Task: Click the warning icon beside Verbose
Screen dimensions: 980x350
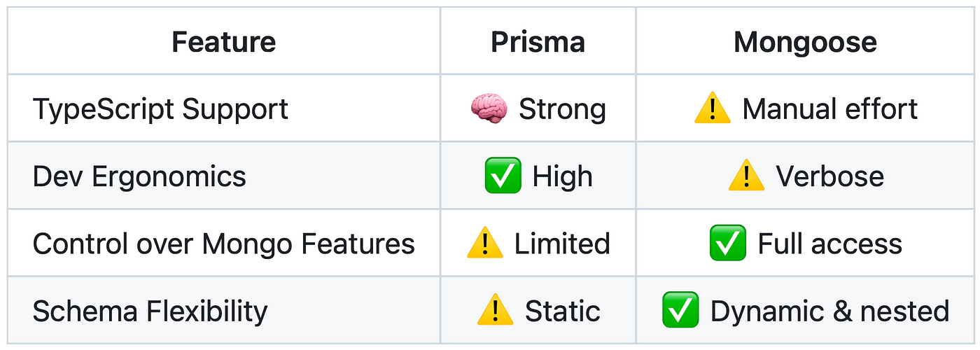Action: click(x=746, y=176)
